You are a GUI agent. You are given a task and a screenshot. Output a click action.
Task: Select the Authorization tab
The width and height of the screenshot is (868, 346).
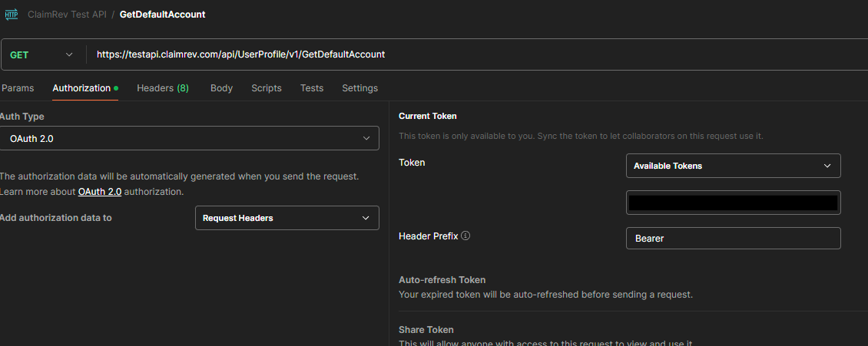(x=82, y=88)
